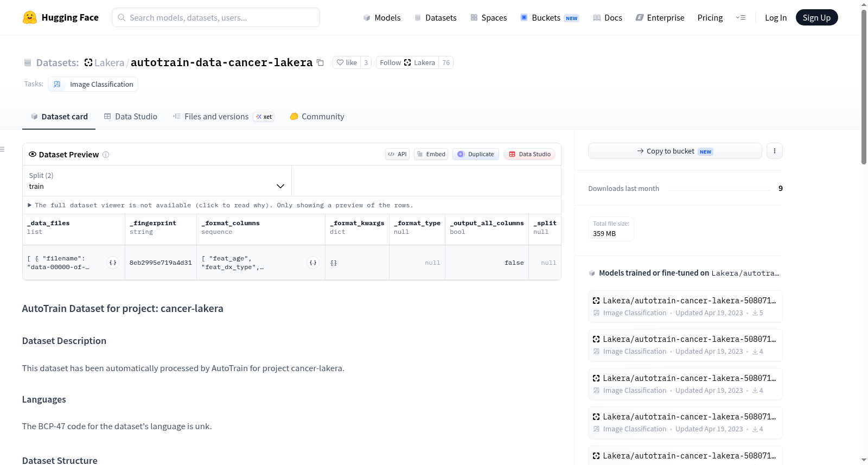Expand the full dataset viewer notice
The width and height of the screenshot is (868, 465).
(220, 205)
